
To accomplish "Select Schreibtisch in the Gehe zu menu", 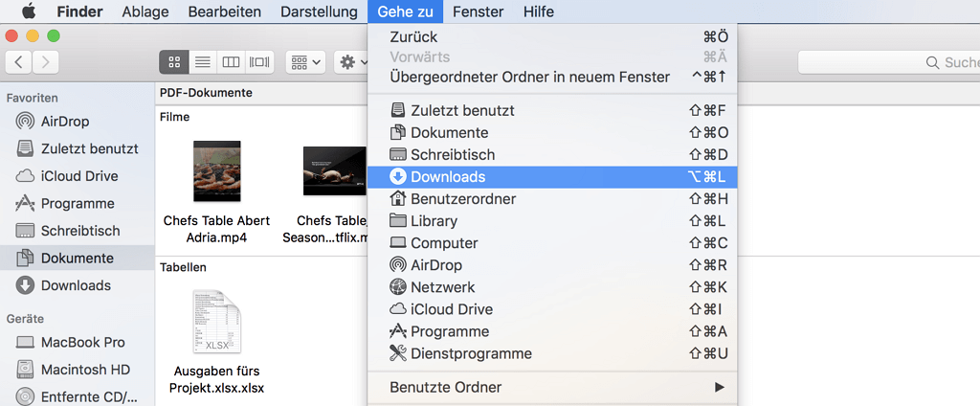I will [552, 154].
